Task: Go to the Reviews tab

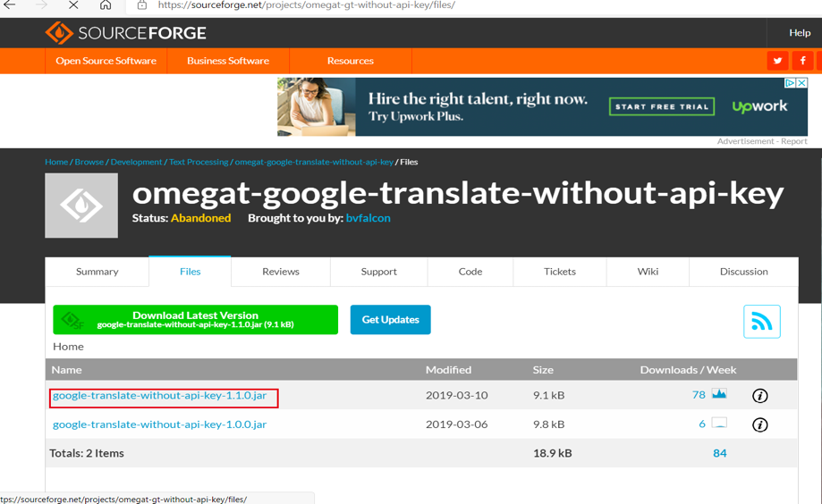Action: (281, 272)
